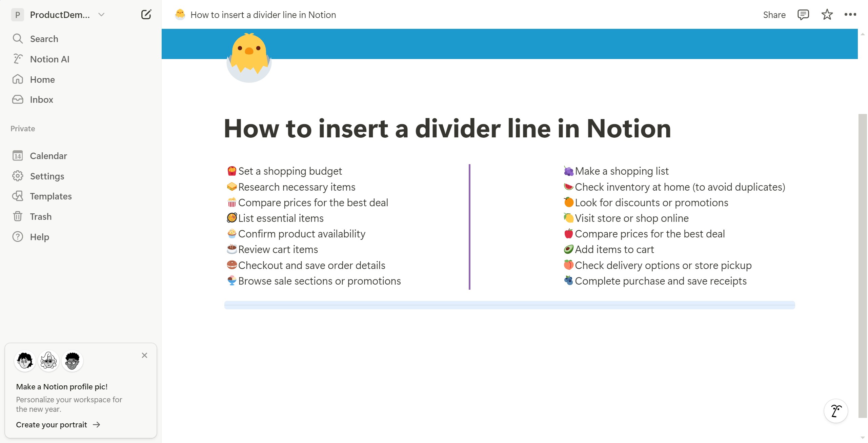This screenshot has width=868, height=443.
Task: Expand the ProductDem workspace switcher chevron
Action: [x=101, y=15]
